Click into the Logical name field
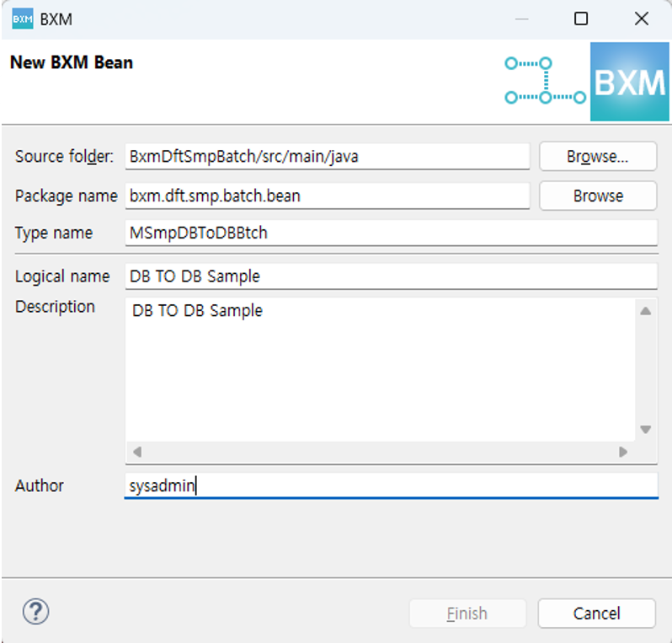This screenshot has height=643, width=672. click(391, 276)
